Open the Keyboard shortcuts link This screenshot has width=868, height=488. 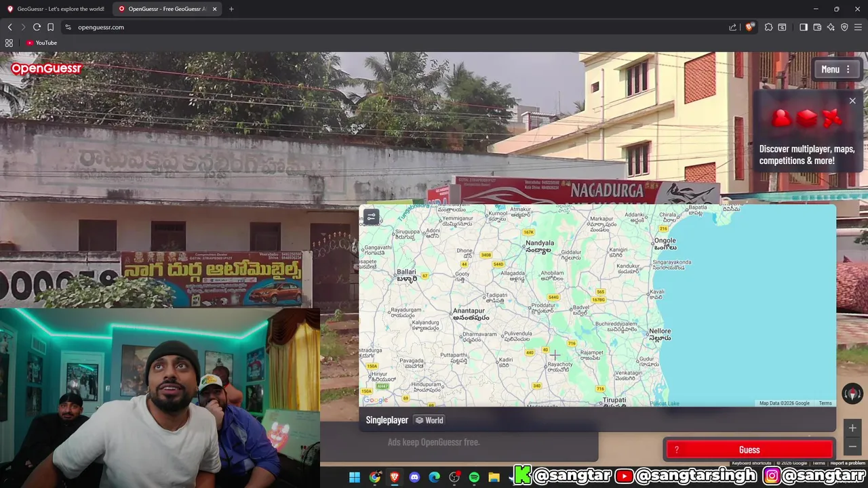tap(751, 463)
